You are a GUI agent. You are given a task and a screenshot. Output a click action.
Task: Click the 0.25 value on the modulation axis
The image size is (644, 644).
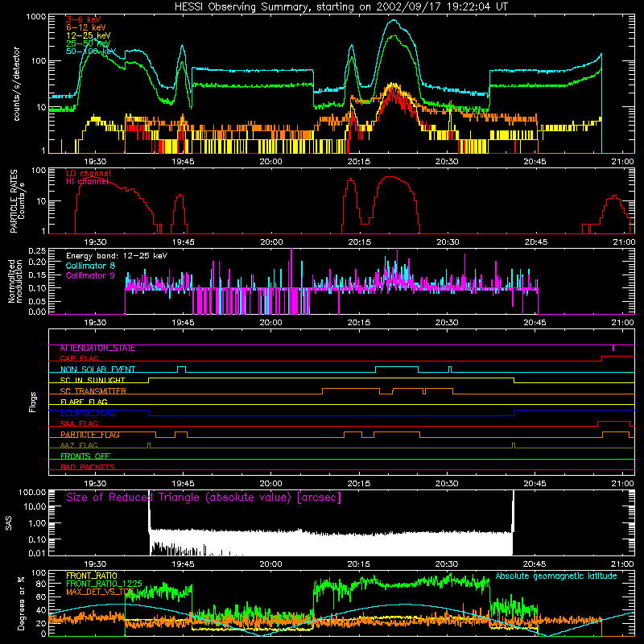tap(38, 250)
